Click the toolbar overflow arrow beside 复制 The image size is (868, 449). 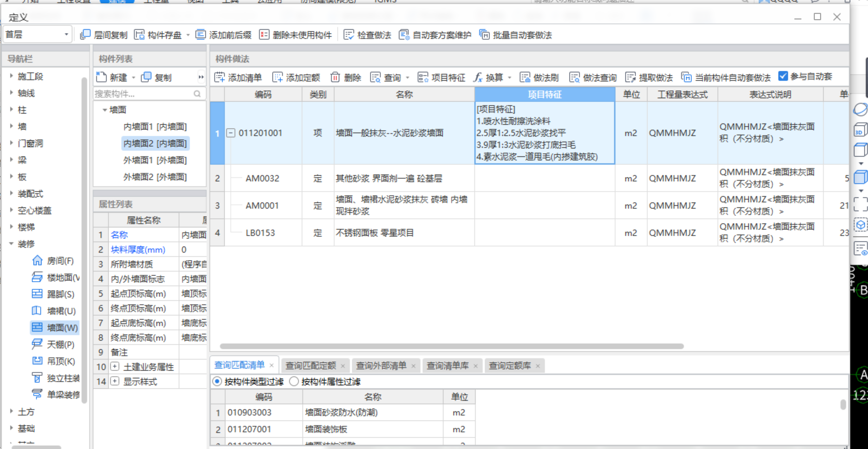coord(201,77)
